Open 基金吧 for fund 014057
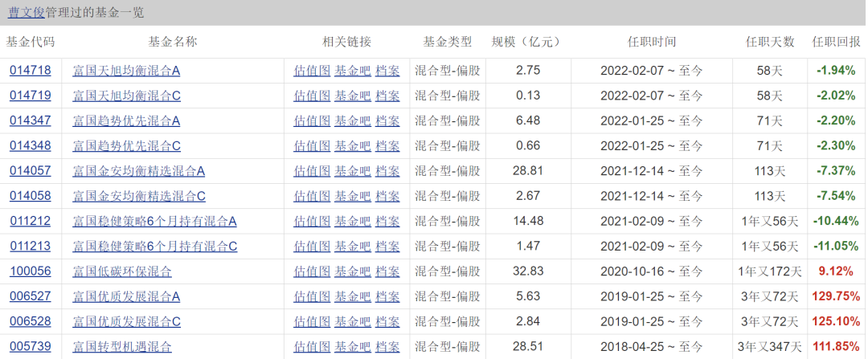The width and height of the screenshot is (868, 359). click(x=352, y=171)
